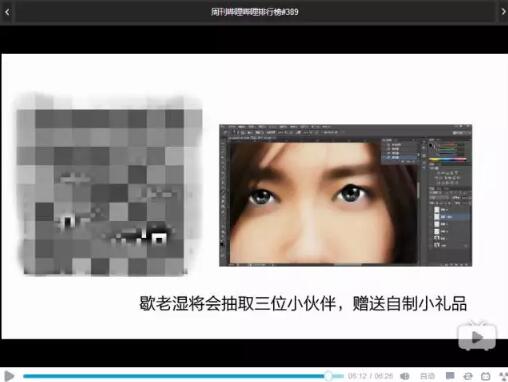The height and width of the screenshot is (382, 508).
Task: Open the 自动 quality selector
Action: pyautogui.click(x=427, y=376)
